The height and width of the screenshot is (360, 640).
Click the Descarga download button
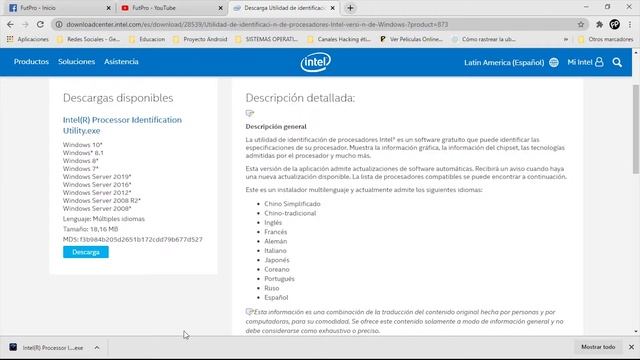tap(86, 252)
